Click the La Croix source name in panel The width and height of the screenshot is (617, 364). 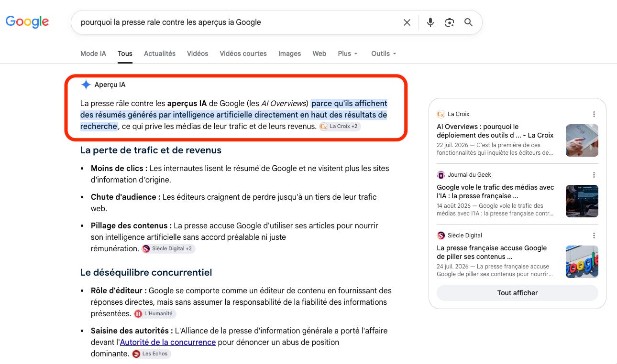point(459,114)
